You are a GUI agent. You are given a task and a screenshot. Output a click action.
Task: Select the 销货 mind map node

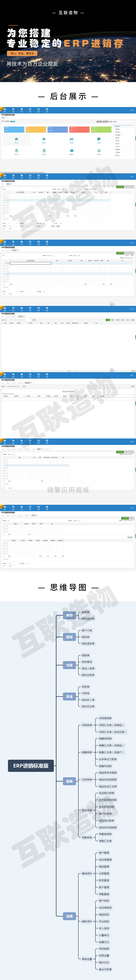(x=69, y=637)
